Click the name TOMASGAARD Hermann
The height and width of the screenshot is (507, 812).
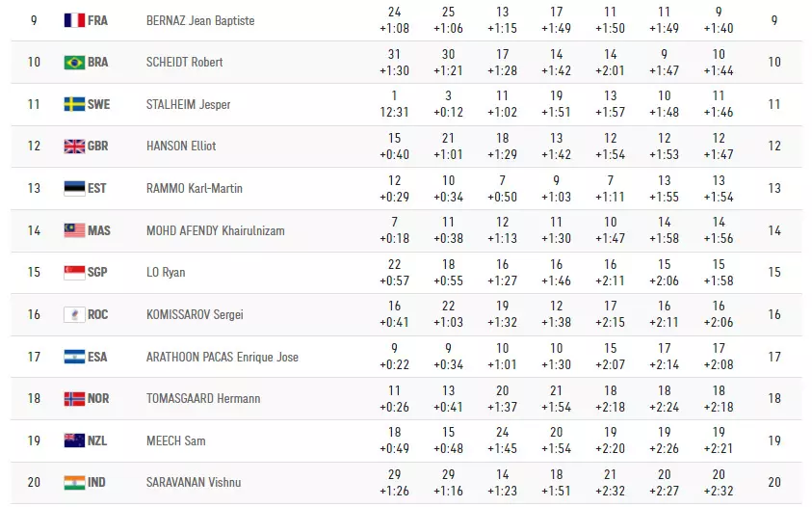(203, 399)
